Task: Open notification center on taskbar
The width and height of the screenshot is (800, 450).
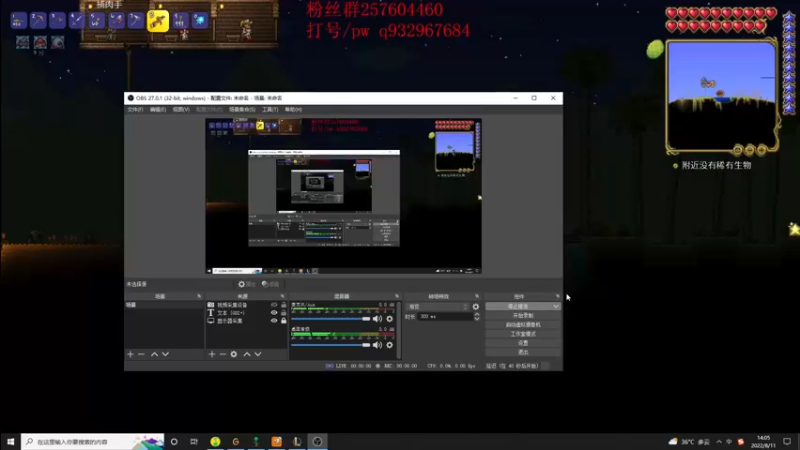Action: pos(787,441)
